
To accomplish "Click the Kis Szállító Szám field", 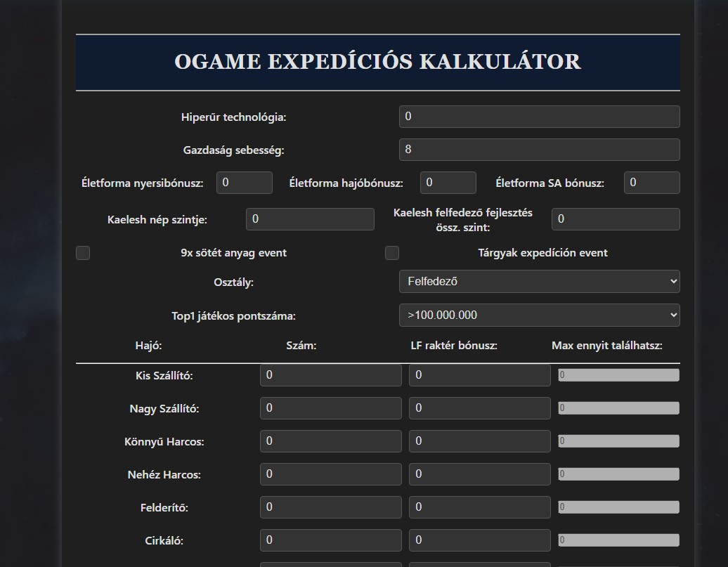I will click(331, 375).
